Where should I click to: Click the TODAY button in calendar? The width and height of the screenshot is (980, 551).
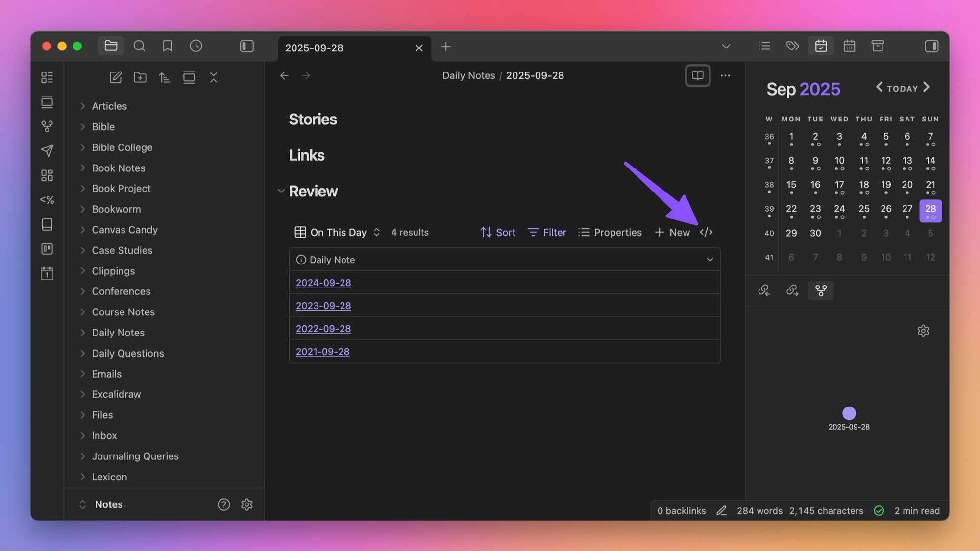click(x=902, y=89)
